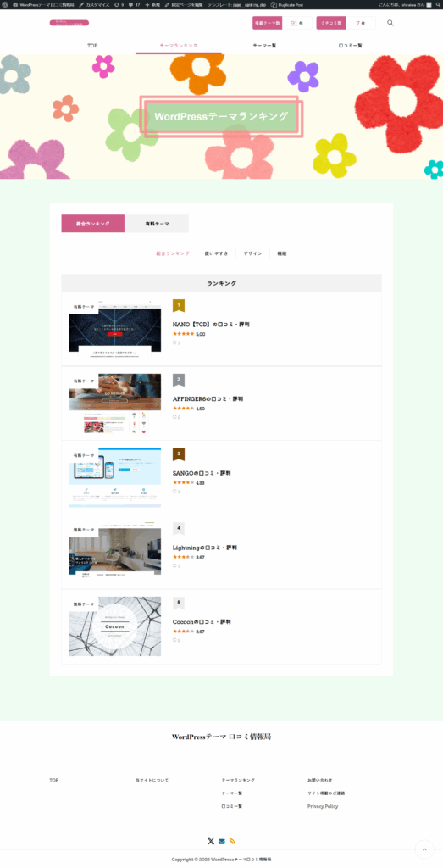Open the X (Twitter) icon in footer
Viewport: 443px width, 868px height.
(x=211, y=842)
